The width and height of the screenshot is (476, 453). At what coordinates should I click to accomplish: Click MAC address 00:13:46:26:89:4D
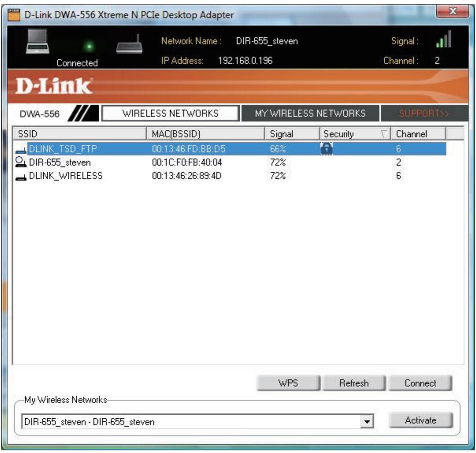[x=187, y=176]
